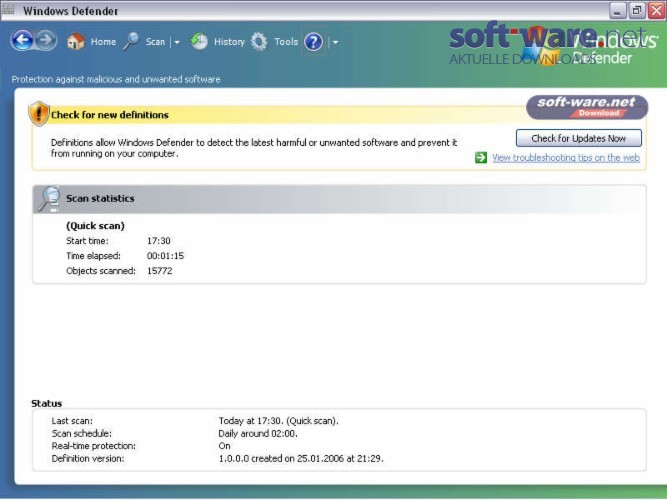Select the 'Time elapsed:' label
The image size is (667, 500).
click(x=94, y=256)
